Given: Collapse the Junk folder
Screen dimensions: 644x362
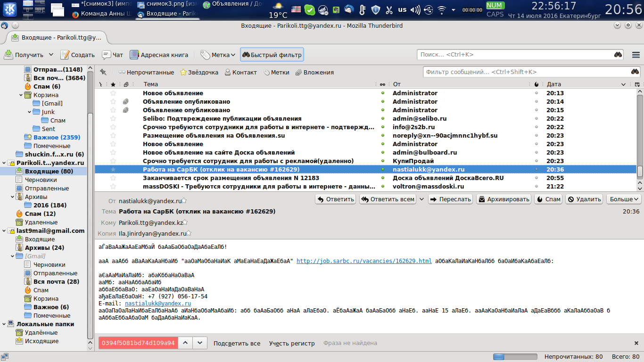Looking at the screenshot, I should click(29, 112).
